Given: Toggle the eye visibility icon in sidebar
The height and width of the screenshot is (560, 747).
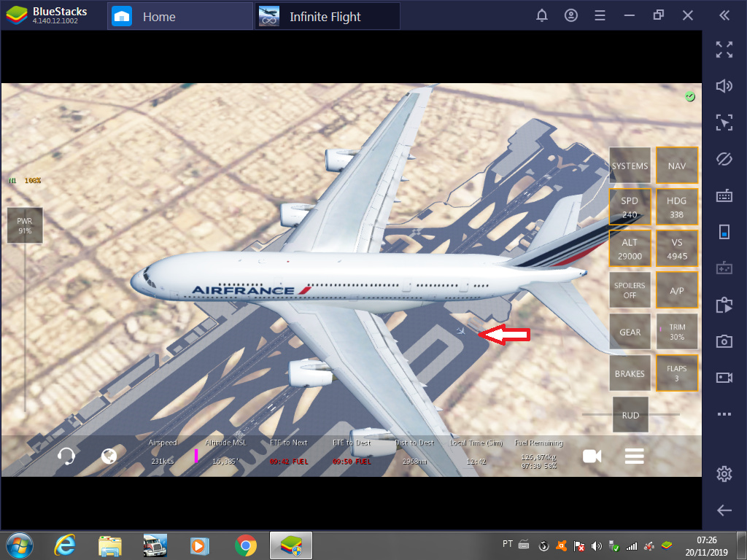Looking at the screenshot, I should pos(724,159).
